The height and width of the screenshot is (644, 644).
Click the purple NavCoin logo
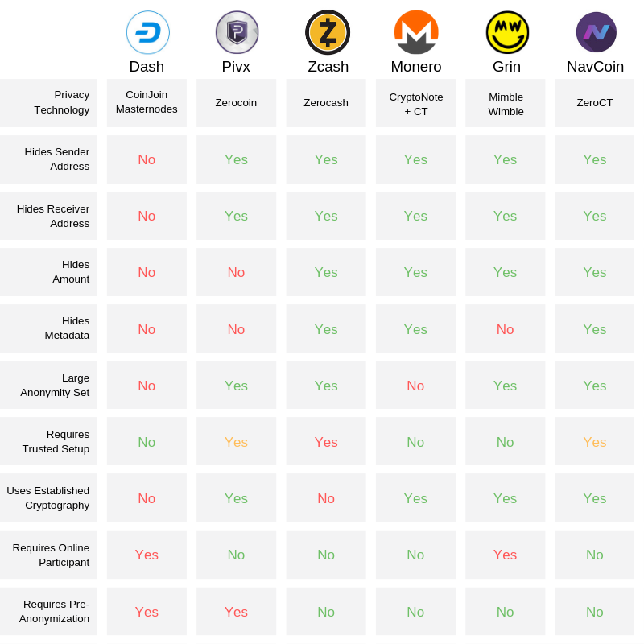[596, 33]
